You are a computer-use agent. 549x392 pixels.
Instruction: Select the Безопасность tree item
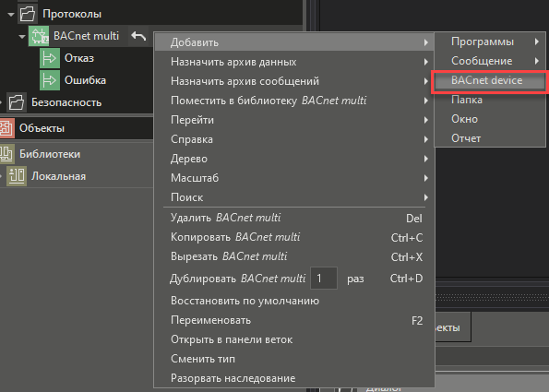pos(66,102)
